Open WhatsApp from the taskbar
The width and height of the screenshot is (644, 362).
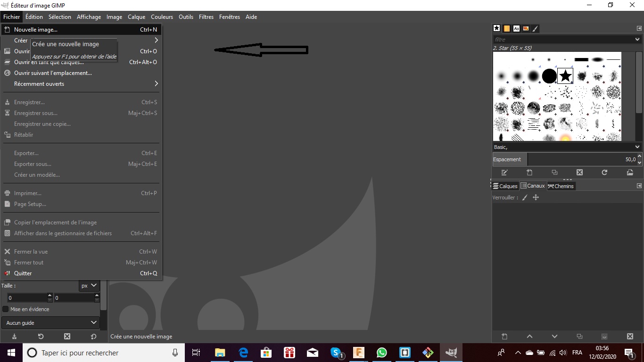(382, 353)
